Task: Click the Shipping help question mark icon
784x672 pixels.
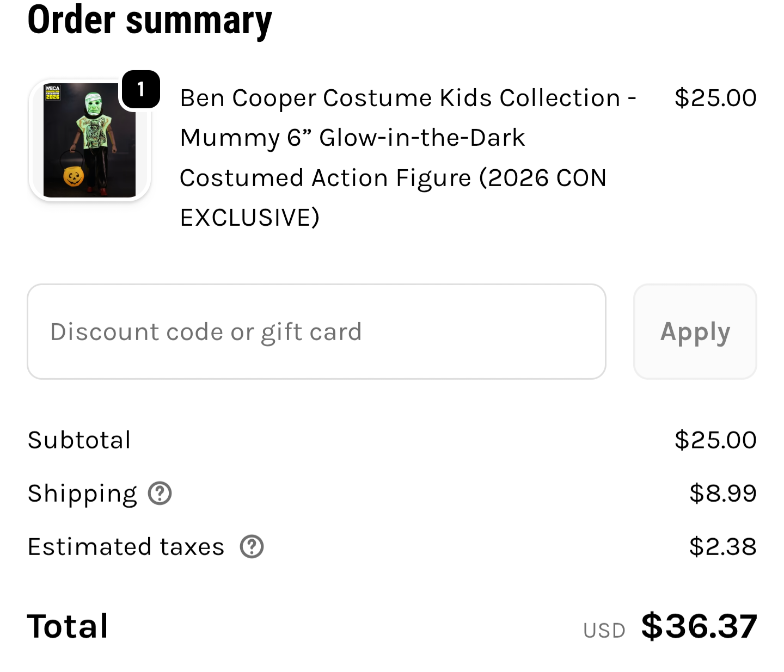Action: (160, 494)
